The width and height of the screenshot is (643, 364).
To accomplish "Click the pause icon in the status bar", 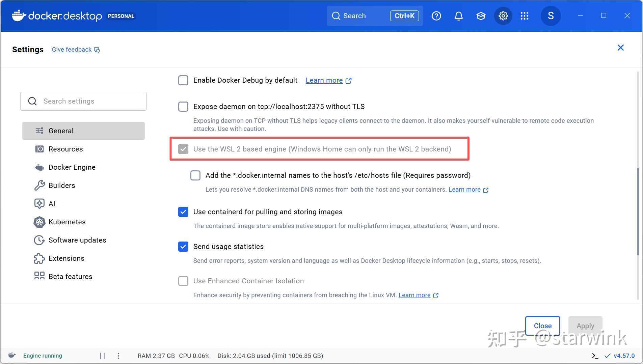I will tap(102, 355).
